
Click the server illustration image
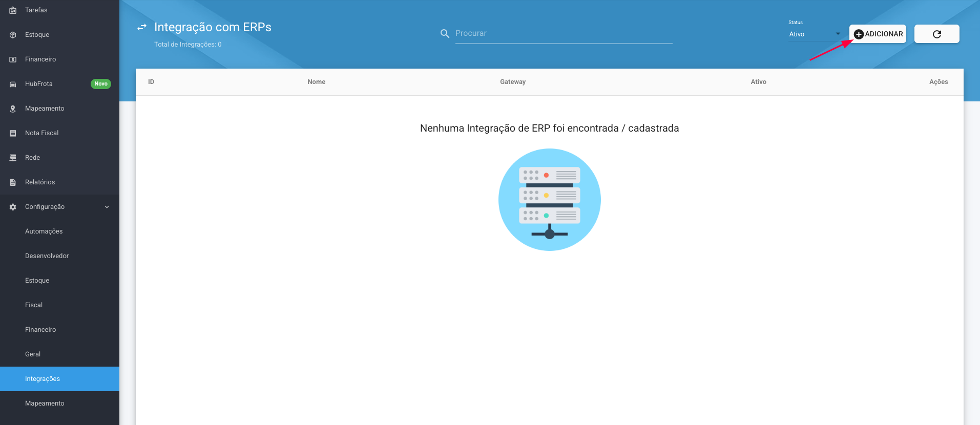click(x=550, y=200)
